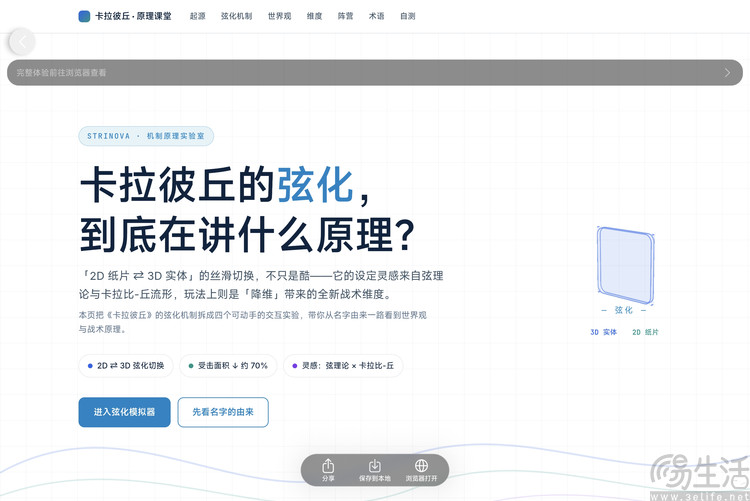The image size is (750, 501).
Task: Open the 阵营 nav item
Action: [x=345, y=16]
